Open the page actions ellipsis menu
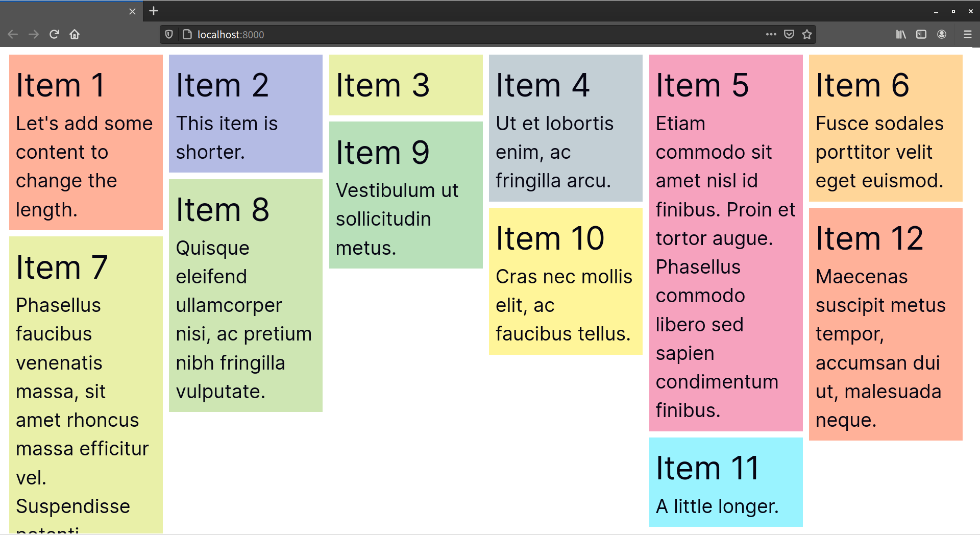The image size is (980, 535). (771, 34)
